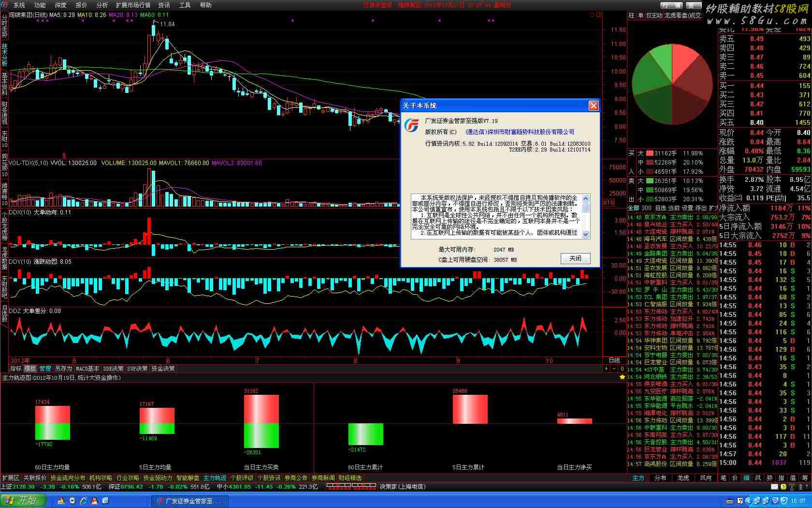Click the down arrow of the license text scrollbar

[x=586, y=235]
